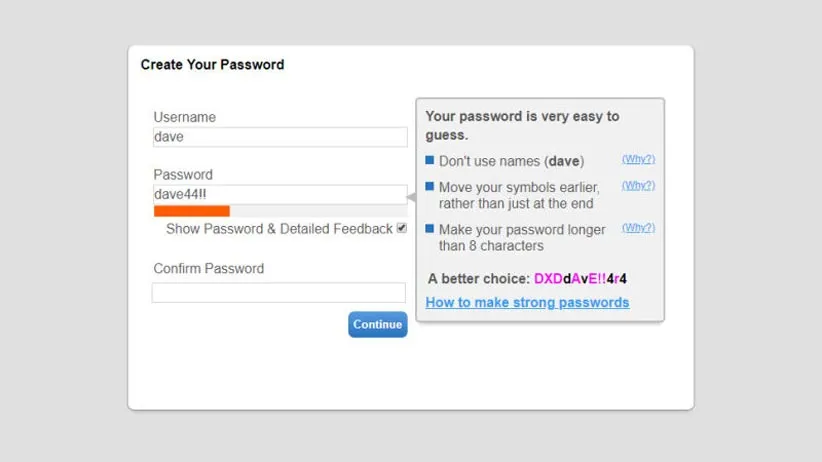
Task: Click the "A better choice:" text
Action: point(478,278)
